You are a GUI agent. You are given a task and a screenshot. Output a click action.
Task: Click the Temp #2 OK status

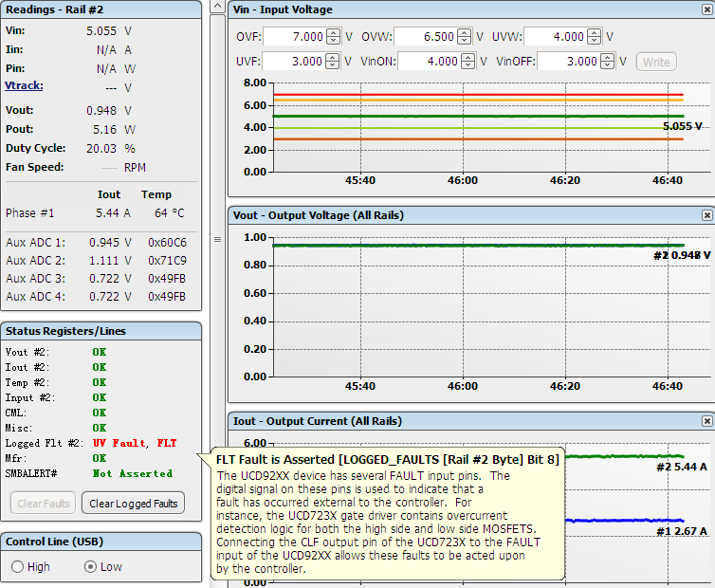[100, 382]
